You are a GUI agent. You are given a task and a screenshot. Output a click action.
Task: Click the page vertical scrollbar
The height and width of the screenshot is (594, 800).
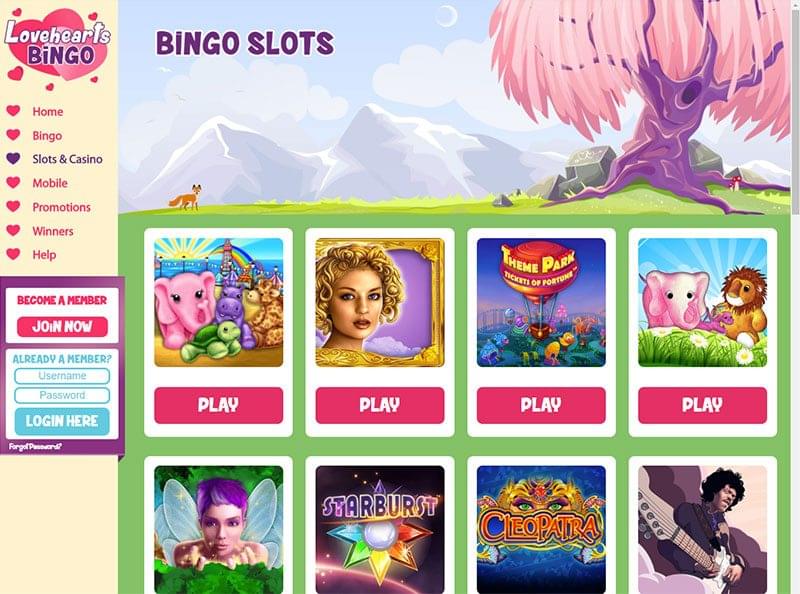click(x=795, y=297)
